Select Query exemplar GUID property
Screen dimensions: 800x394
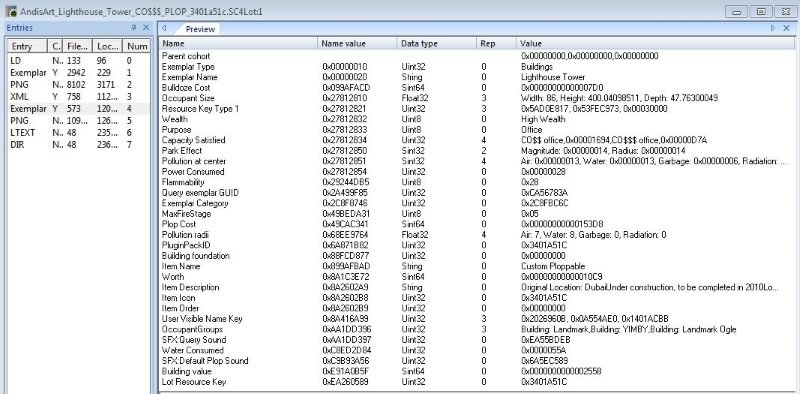[477, 192]
